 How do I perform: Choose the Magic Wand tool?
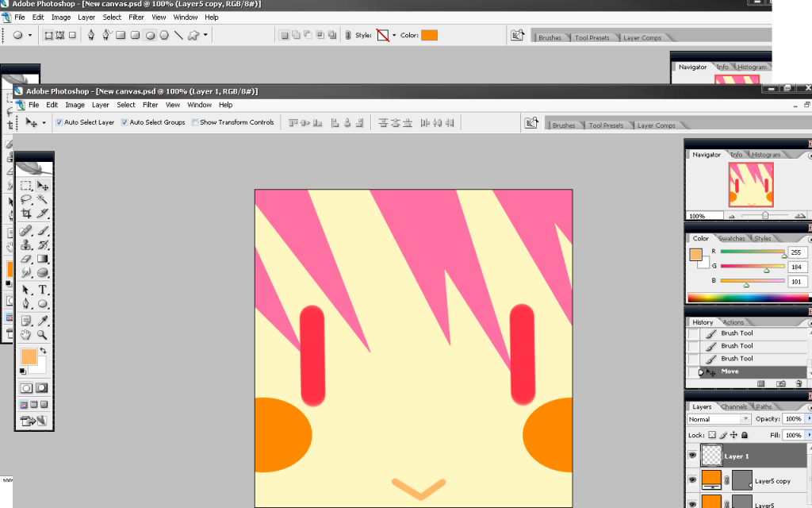pyautogui.click(x=43, y=199)
